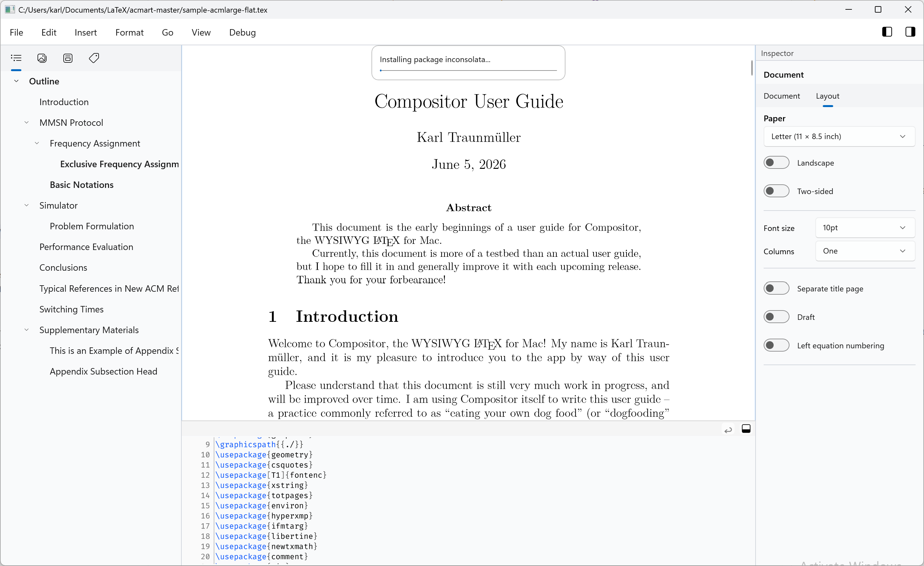Image resolution: width=924 pixels, height=566 pixels.
Task: Select This is an Example of Appendix item
Action: (114, 350)
